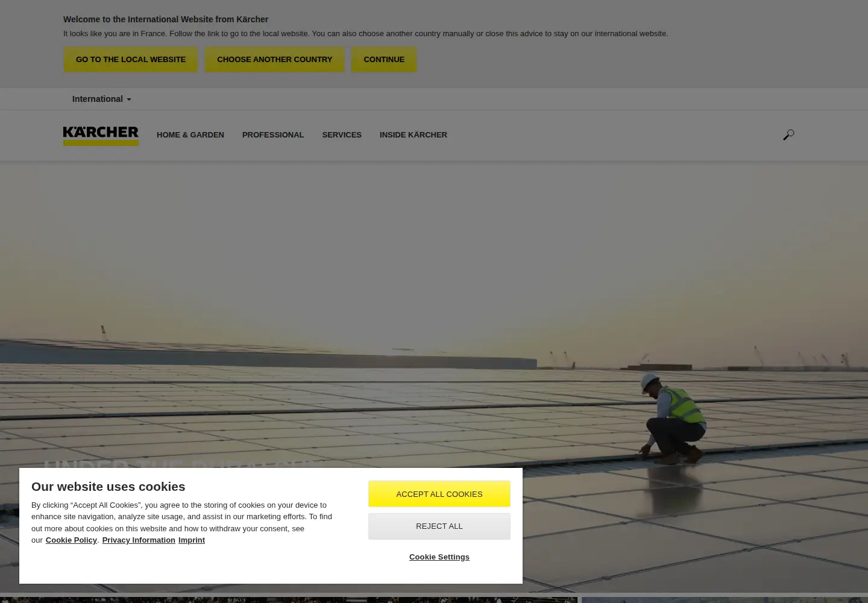The height and width of the screenshot is (603, 868).
Task: Accept all cookies
Action: click(x=439, y=494)
